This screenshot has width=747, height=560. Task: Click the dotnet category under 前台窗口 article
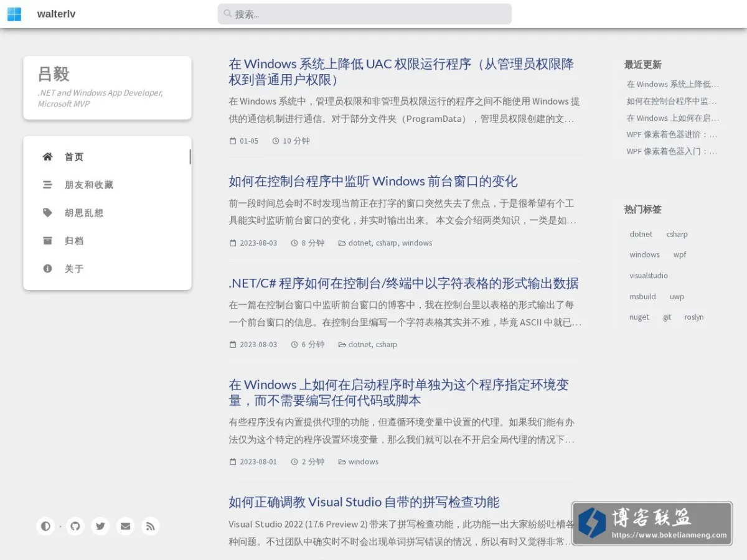(360, 243)
